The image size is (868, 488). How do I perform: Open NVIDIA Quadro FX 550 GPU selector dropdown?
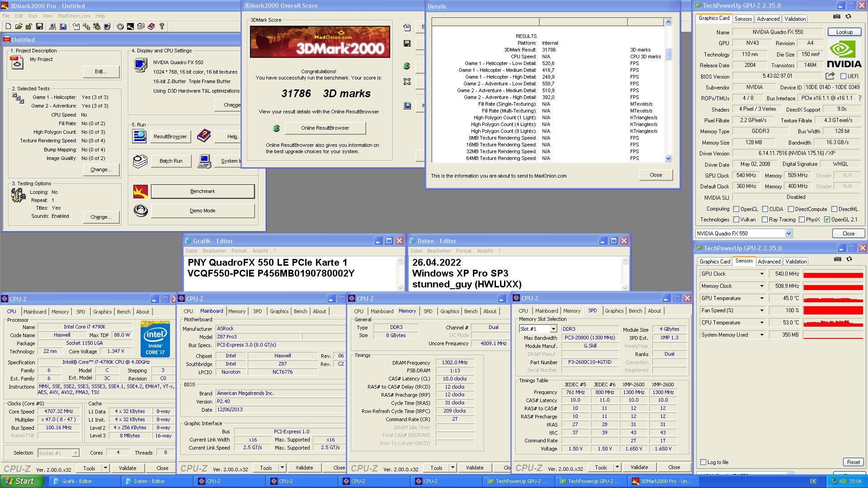pos(788,234)
